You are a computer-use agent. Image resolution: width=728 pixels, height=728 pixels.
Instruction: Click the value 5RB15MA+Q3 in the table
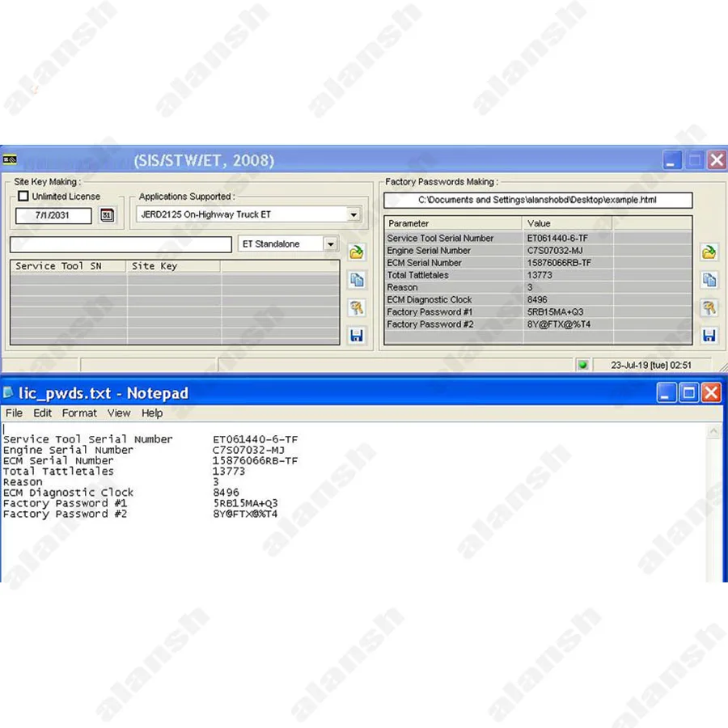(555, 312)
